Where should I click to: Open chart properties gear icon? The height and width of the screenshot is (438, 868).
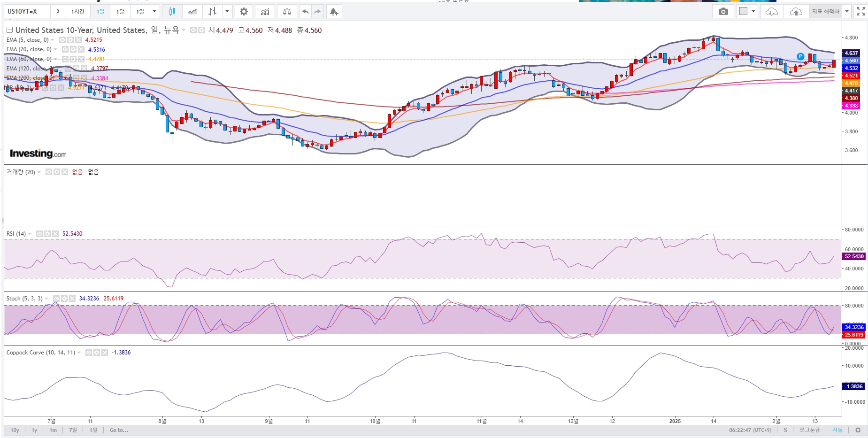[x=244, y=11]
